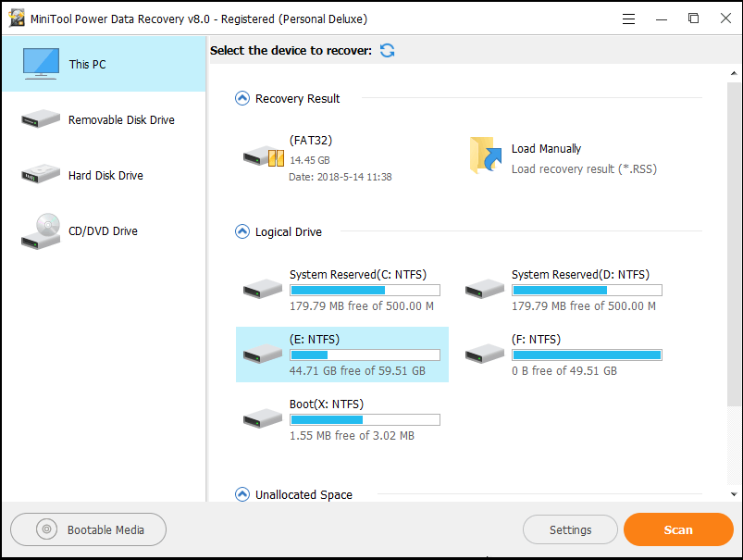
Task: Click 'Logical Drive' section heading
Action: [x=288, y=232]
